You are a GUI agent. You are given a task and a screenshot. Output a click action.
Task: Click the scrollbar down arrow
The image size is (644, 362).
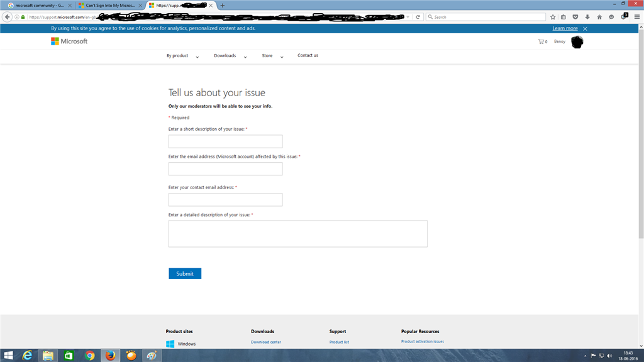(x=641, y=346)
